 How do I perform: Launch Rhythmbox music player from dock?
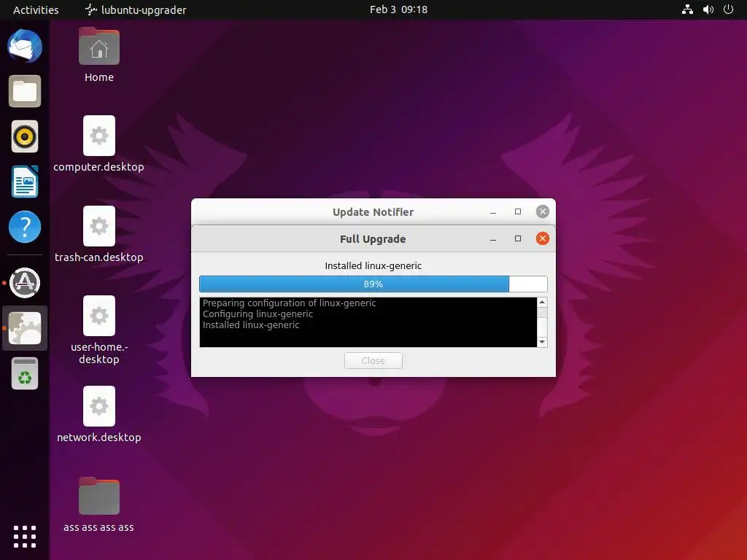pyautogui.click(x=25, y=136)
